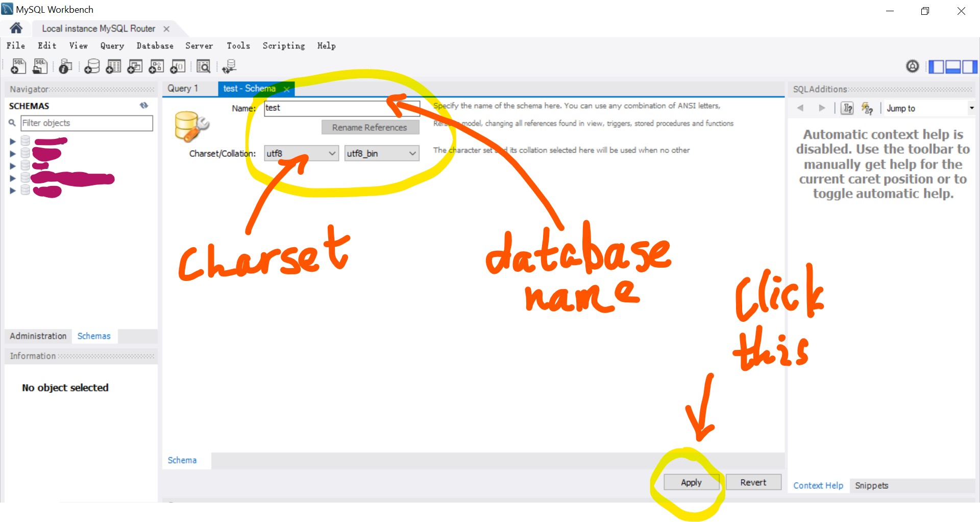The height and width of the screenshot is (522, 980).
Task: Toggle automatic context help icon
Action: click(867, 108)
